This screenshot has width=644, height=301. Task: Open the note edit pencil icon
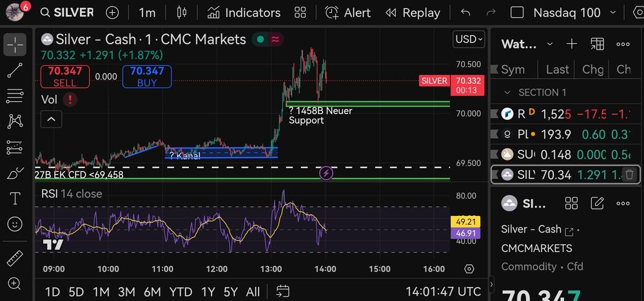(597, 203)
